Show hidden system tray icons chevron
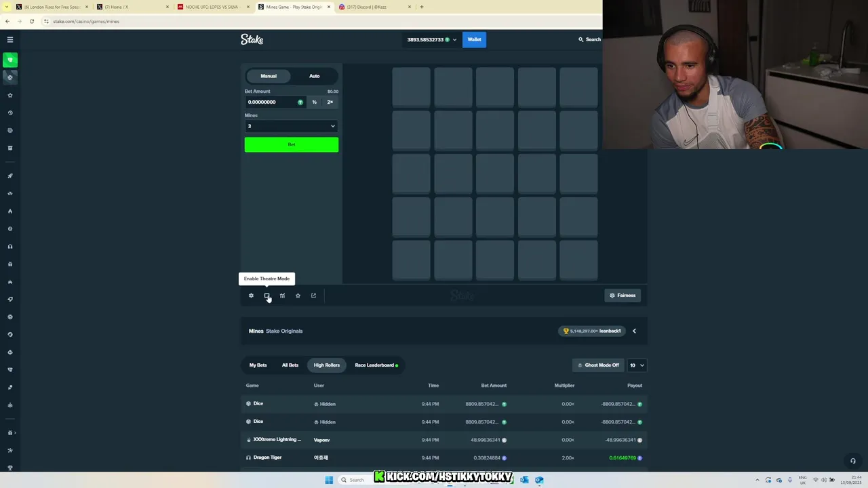 (x=757, y=480)
